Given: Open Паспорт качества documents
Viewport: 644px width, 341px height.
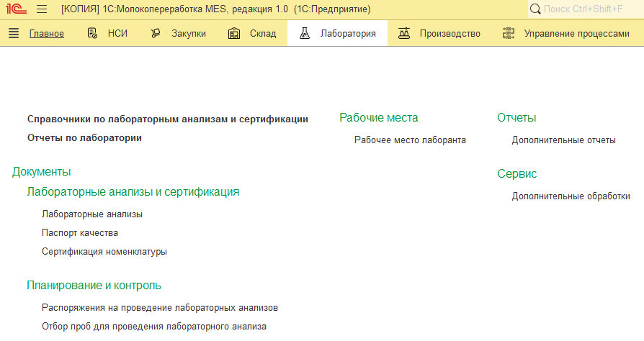Looking at the screenshot, I should [80, 232].
